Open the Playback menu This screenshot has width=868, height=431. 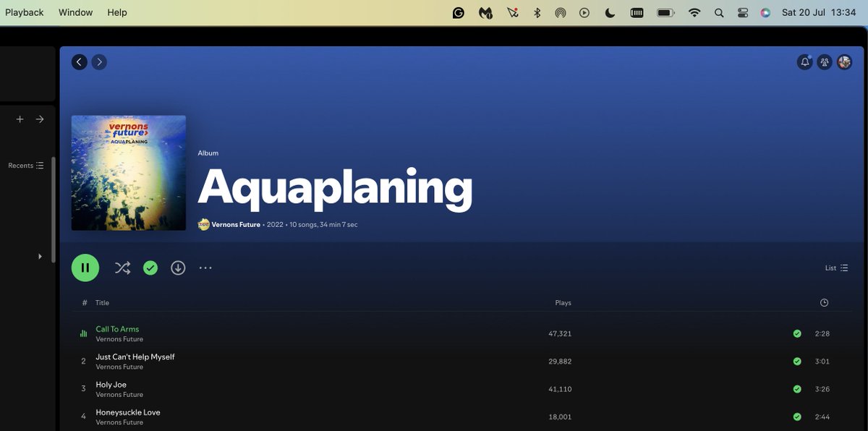[25, 12]
